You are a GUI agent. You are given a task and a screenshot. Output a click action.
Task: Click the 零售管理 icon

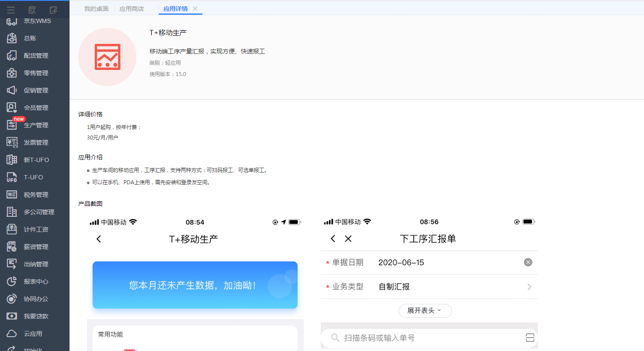[12, 73]
